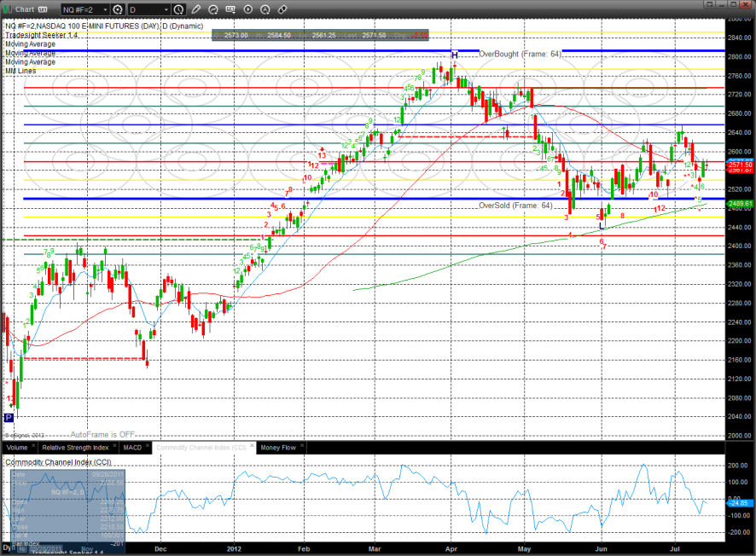Close the MACD tab with its X
The height and width of the screenshot is (556, 756).
pyautogui.click(x=148, y=447)
